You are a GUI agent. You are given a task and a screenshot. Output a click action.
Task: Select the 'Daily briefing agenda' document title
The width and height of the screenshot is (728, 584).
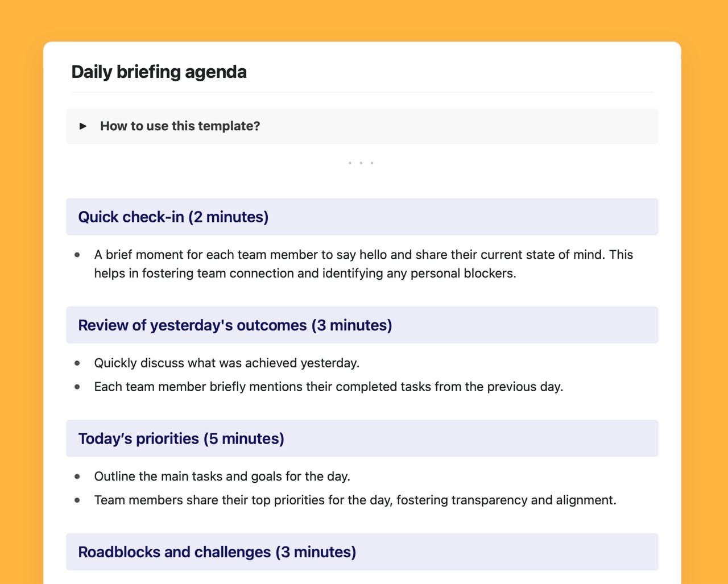tap(159, 72)
